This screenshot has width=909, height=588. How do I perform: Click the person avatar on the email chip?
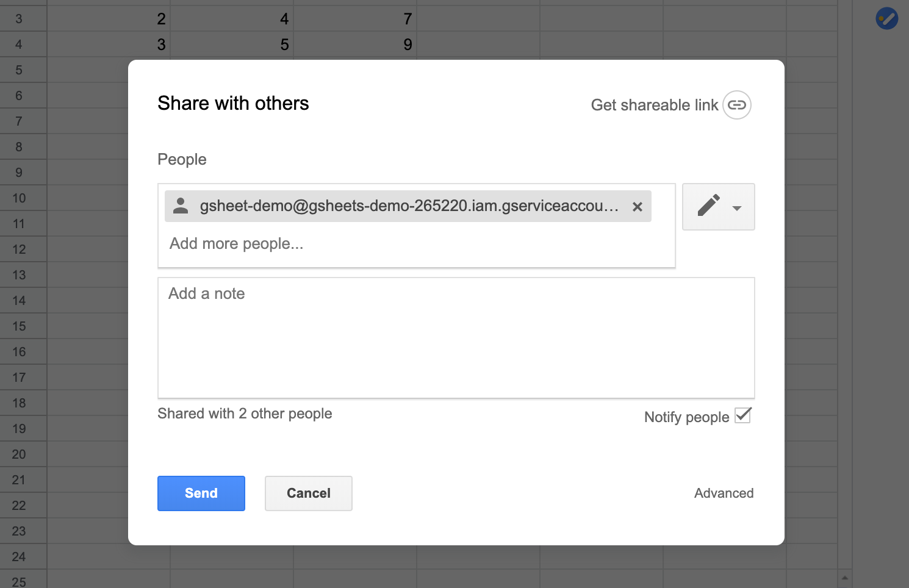pyautogui.click(x=181, y=206)
